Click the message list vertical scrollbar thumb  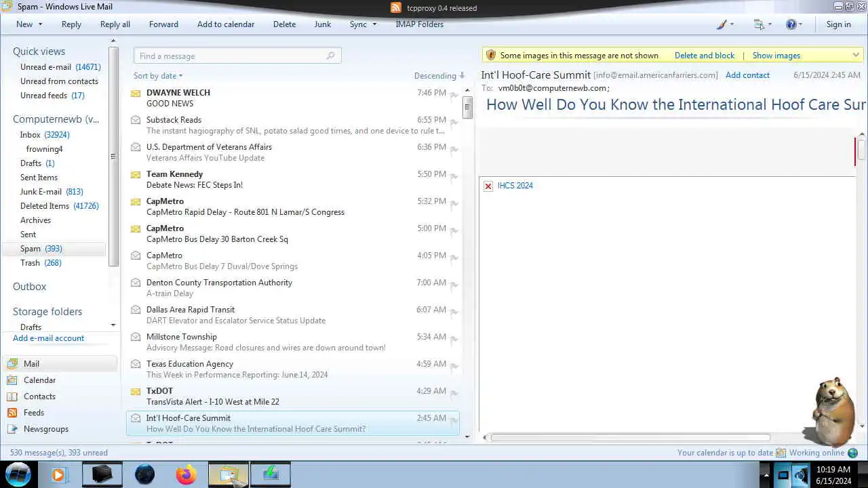[467, 106]
